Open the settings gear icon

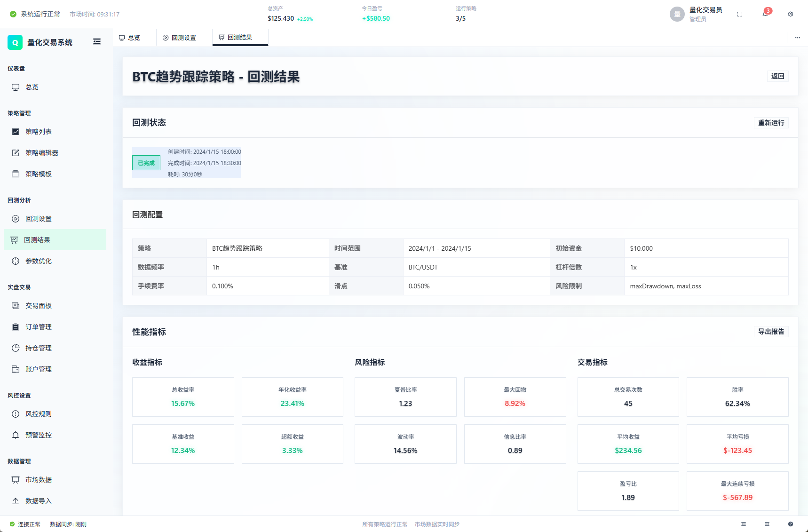791,14
